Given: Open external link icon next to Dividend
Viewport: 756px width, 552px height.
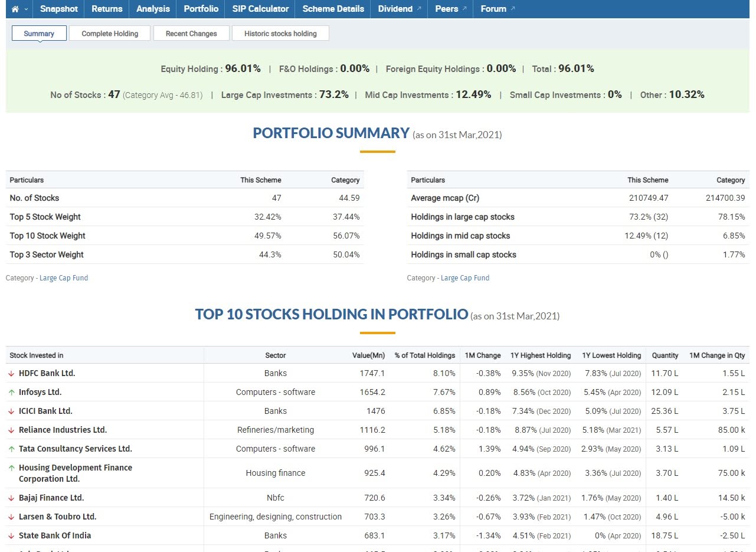Looking at the screenshot, I should pos(419,9).
